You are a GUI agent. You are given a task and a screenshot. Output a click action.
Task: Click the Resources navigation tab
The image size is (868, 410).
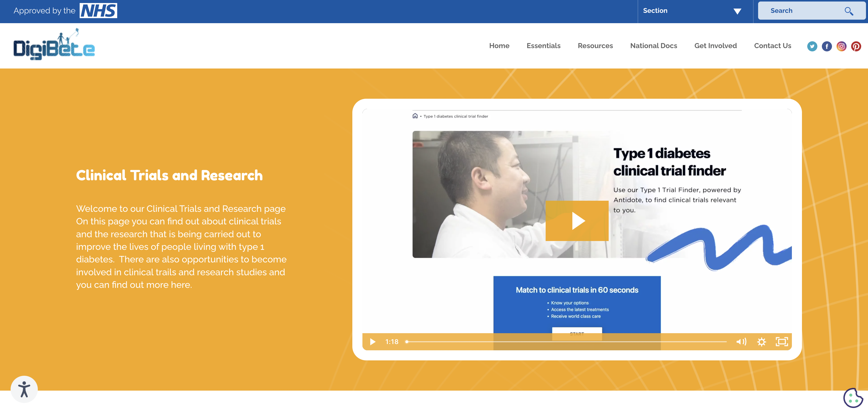pyautogui.click(x=595, y=45)
